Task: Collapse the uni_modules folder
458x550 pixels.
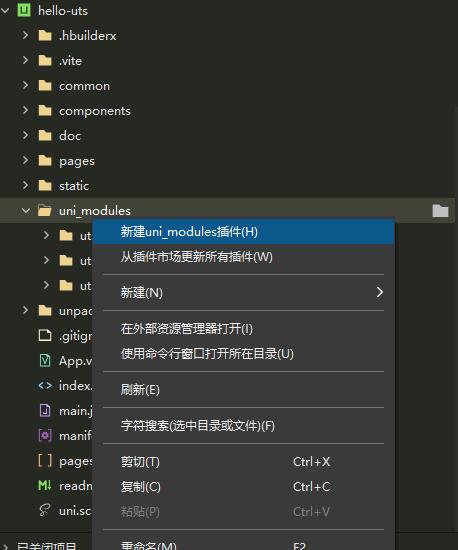Action: click(26, 210)
